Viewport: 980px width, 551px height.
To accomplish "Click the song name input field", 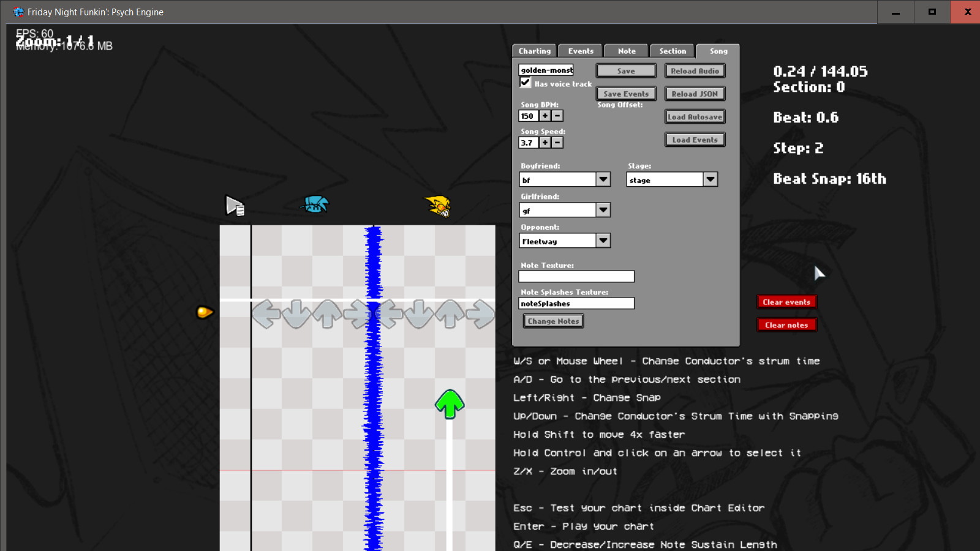I will click(546, 70).
